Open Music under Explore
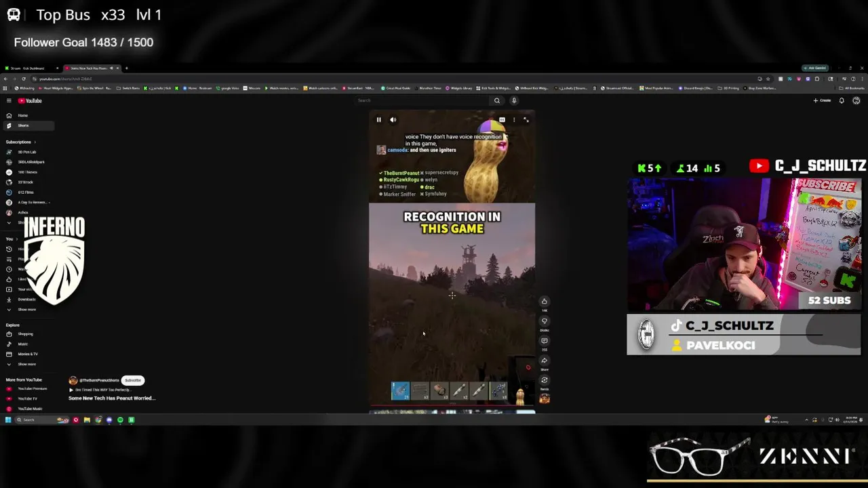Screen dimensions: 868x488 click(x=27, y=344)
